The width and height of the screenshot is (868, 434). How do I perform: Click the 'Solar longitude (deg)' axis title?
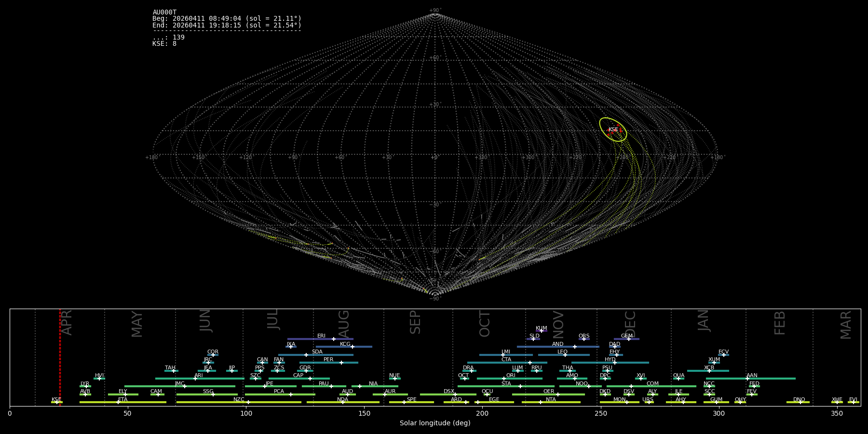pyautogui.click(x=435, y=423)
